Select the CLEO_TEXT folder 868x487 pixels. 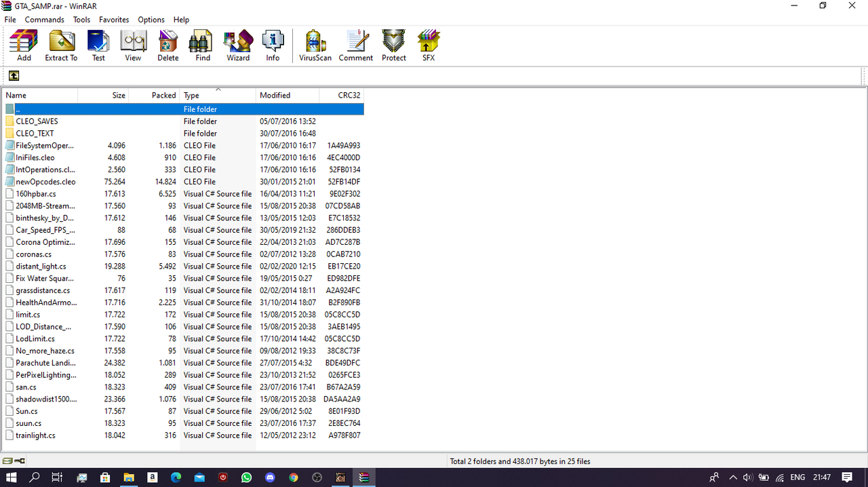click(x=184, y=134)
